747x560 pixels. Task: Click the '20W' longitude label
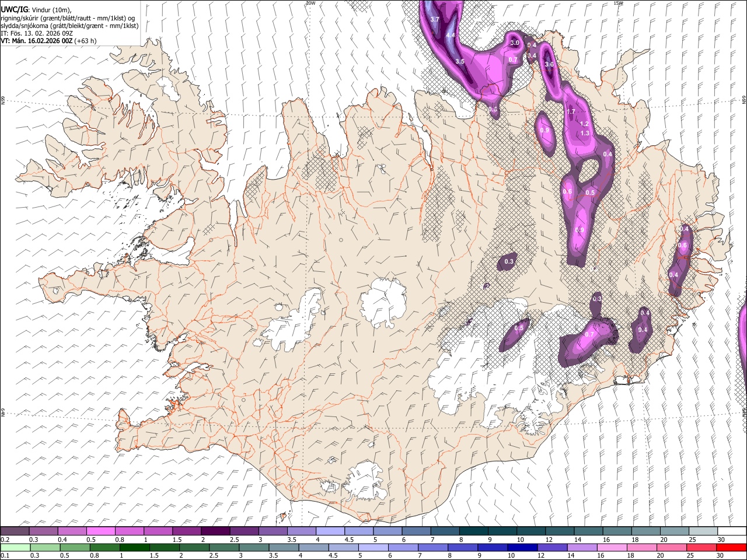[310, 2]
